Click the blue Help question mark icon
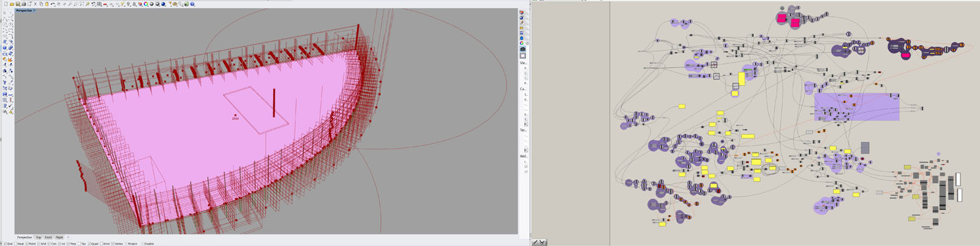The width and height of the screenshot is (980, 246). [192, 4]
